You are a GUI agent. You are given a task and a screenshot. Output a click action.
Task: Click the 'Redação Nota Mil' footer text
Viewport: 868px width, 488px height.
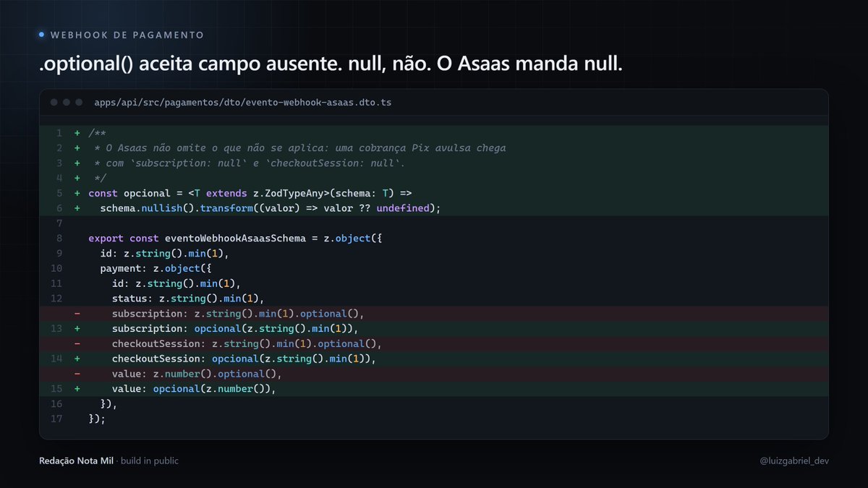pyautogui.click(x=77, y=461)
